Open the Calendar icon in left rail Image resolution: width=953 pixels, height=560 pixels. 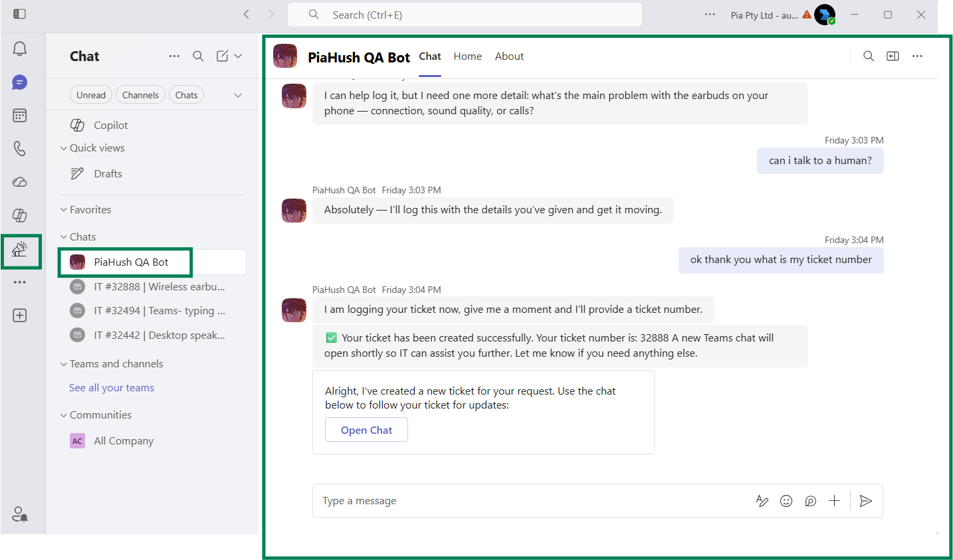[20, 116]
